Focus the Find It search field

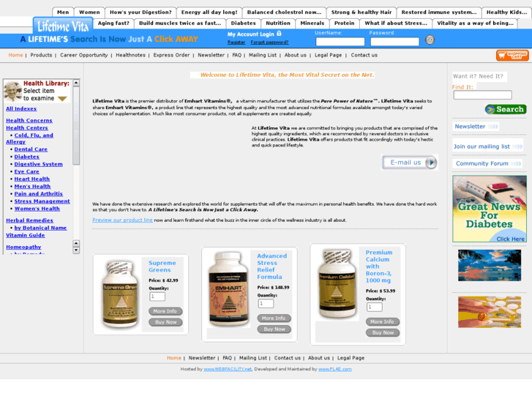482,94
